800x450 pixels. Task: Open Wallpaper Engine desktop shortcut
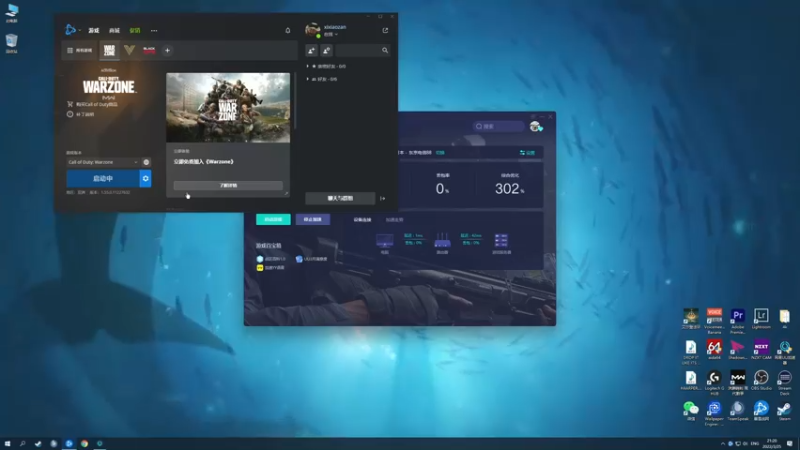click(x=714, y=413)
